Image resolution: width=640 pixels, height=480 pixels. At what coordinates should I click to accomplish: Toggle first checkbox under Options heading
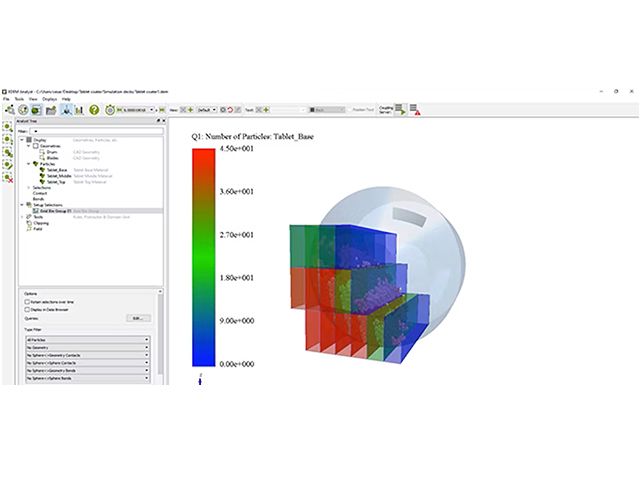(x=27, y=302)
